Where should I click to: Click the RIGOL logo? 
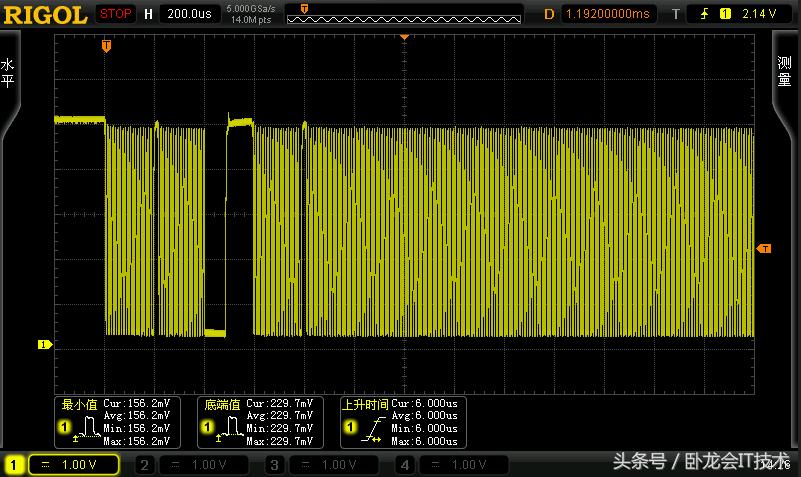click(45, 14)
